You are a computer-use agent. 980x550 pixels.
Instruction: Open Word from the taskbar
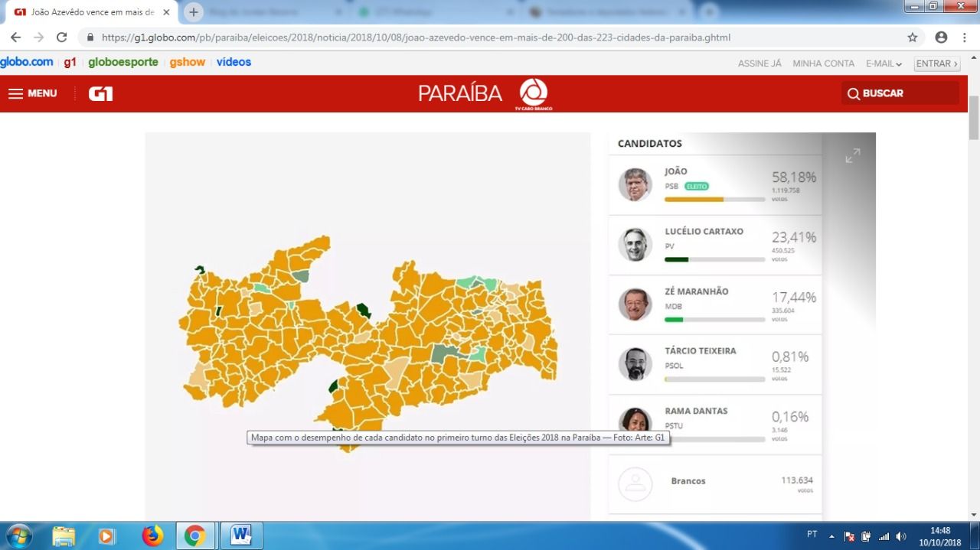(240, 535)
